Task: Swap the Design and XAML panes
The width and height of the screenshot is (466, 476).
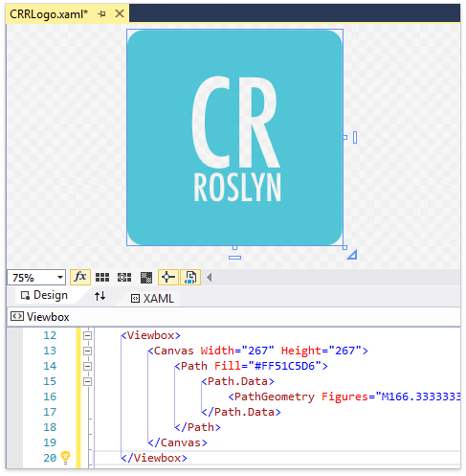Action: click(100, 296)
